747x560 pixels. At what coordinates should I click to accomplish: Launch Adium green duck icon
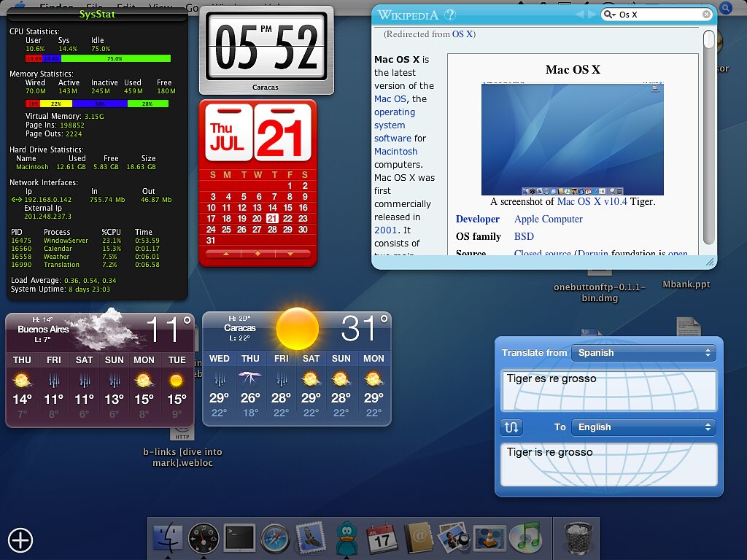point(347,538)
